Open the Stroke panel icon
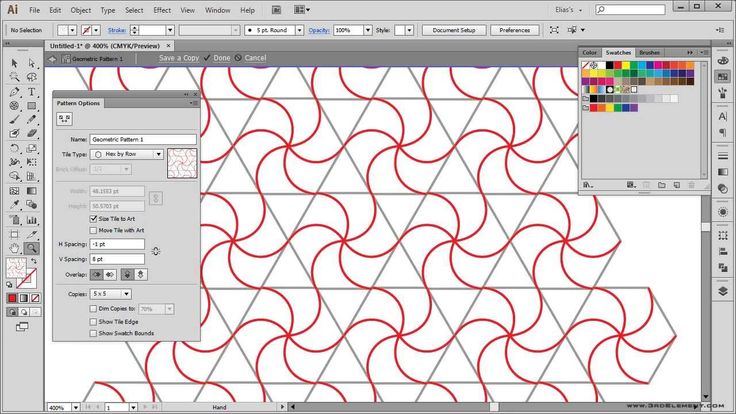Image resolution: width=736 pixels, height=414 pixels. click(723, 156)
